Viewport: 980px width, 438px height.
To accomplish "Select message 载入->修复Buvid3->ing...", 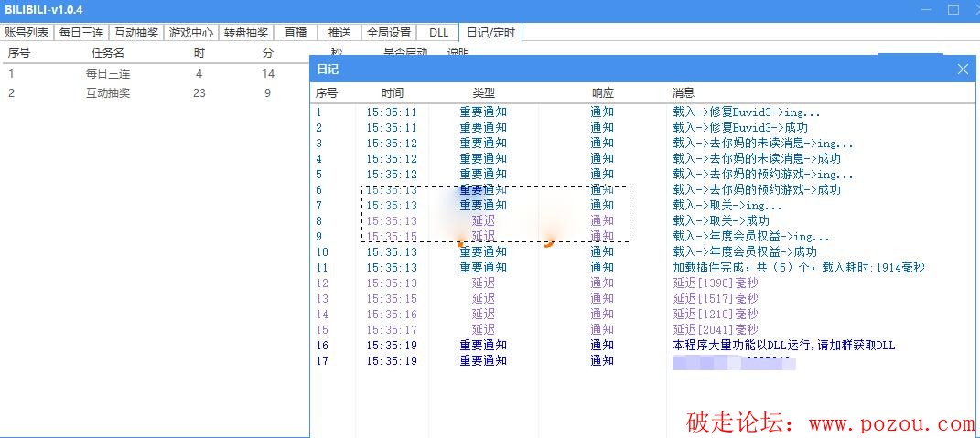I will (x=747, y=112).
